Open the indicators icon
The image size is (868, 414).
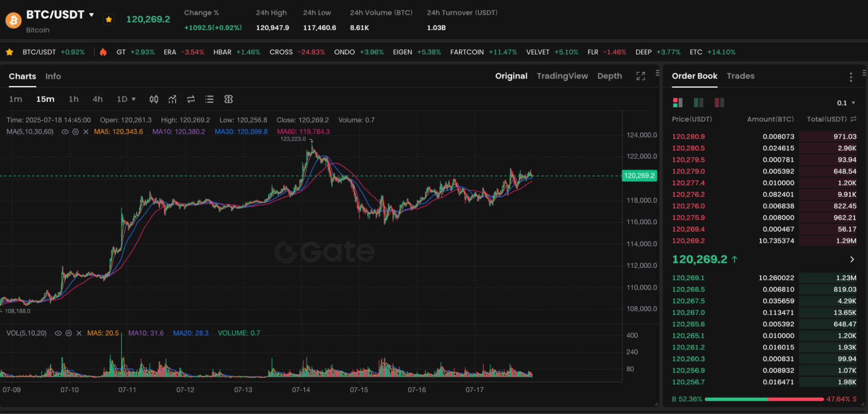[x=172, y=99]
